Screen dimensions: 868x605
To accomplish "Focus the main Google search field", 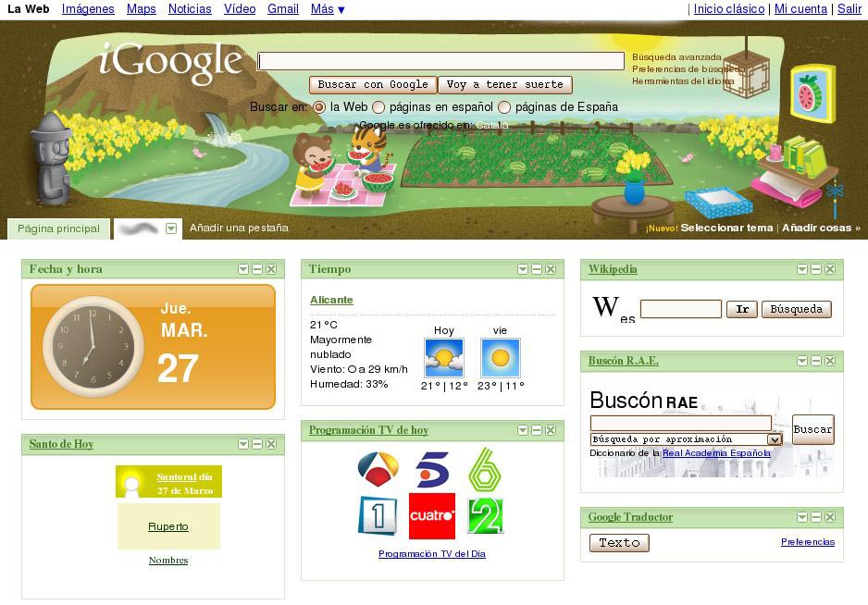I will 441,61.
